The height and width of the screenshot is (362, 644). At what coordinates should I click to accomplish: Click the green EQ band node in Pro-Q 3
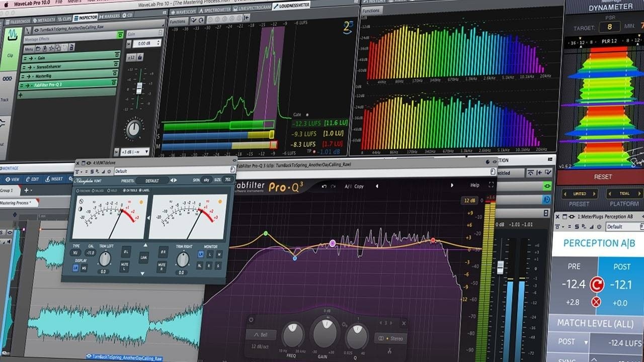click(x=266, y=234)
